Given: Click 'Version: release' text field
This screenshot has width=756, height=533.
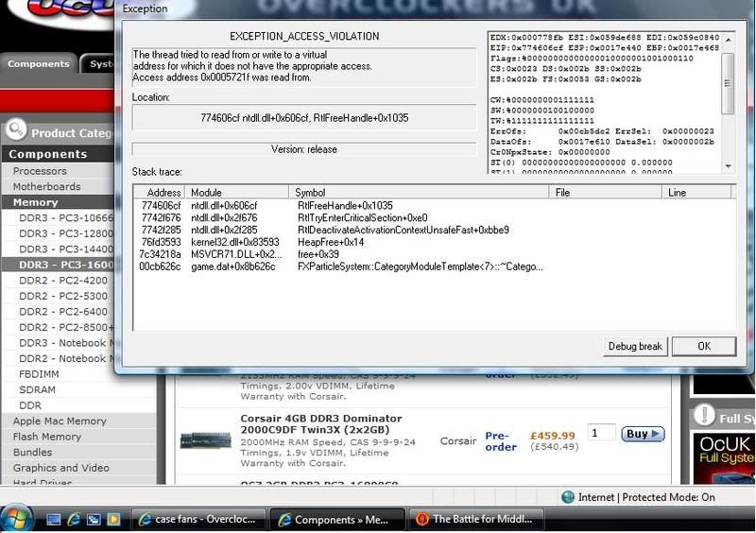Looking at the screenshot, I should [304, 149].
